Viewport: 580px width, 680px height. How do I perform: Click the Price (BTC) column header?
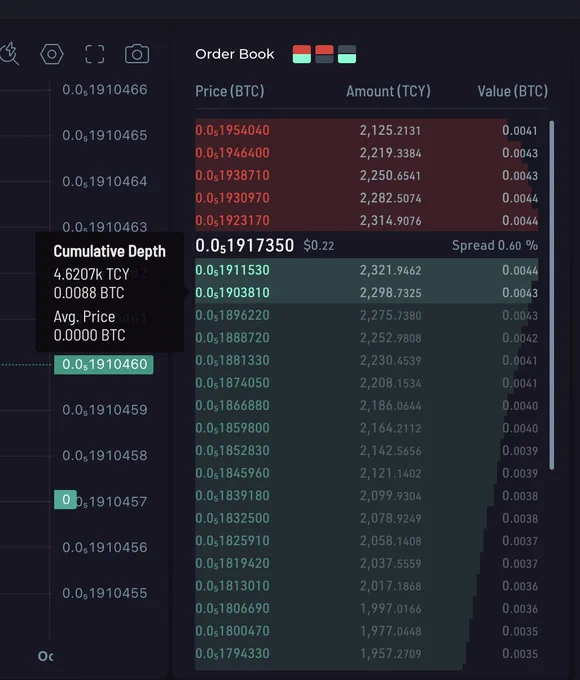tap(229, 92)
